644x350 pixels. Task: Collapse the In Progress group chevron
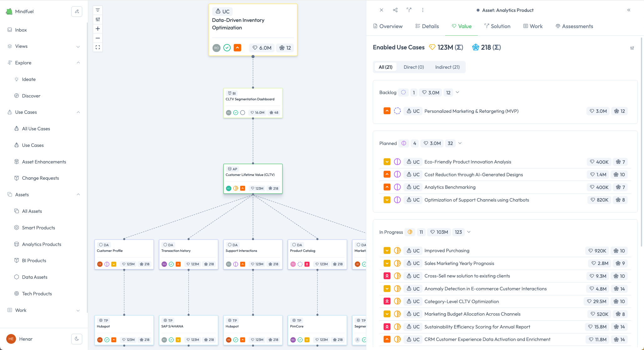469,232
